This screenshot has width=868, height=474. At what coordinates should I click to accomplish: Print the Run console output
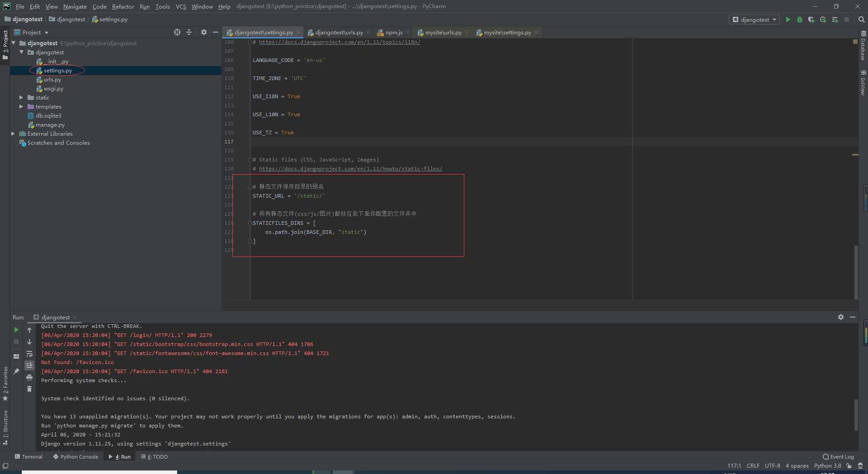(x=29, y=377)
